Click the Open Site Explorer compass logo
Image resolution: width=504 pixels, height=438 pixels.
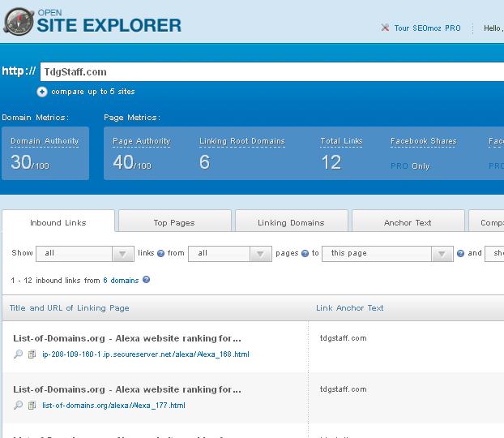pyautogui.click(x=19, y=22)
